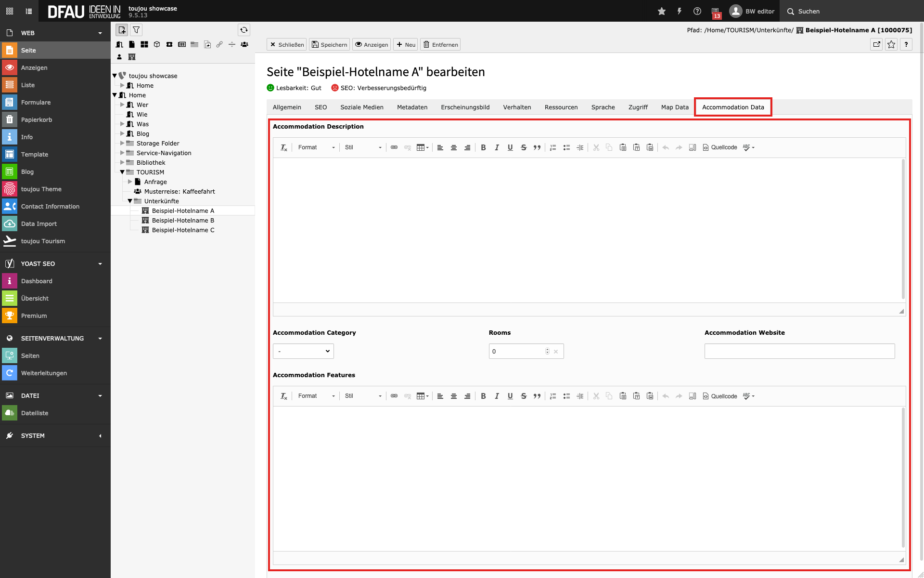Refresh the page tree
The image size is (924, 578).
(244, 30)
